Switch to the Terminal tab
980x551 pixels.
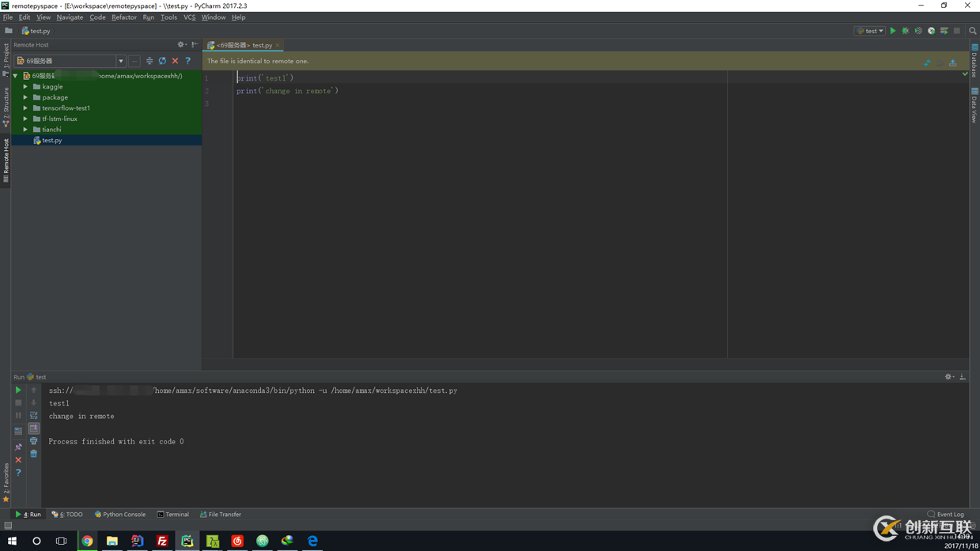click(x=172, y=515)
